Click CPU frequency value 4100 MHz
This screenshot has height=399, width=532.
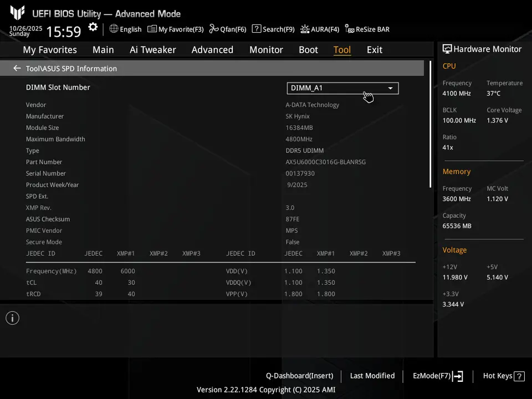pyautogui.click(x=457, y=93)
